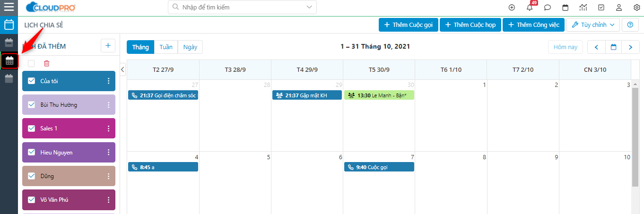Click the help question mark button
This screenshot has width=644, height=214.
630,25
